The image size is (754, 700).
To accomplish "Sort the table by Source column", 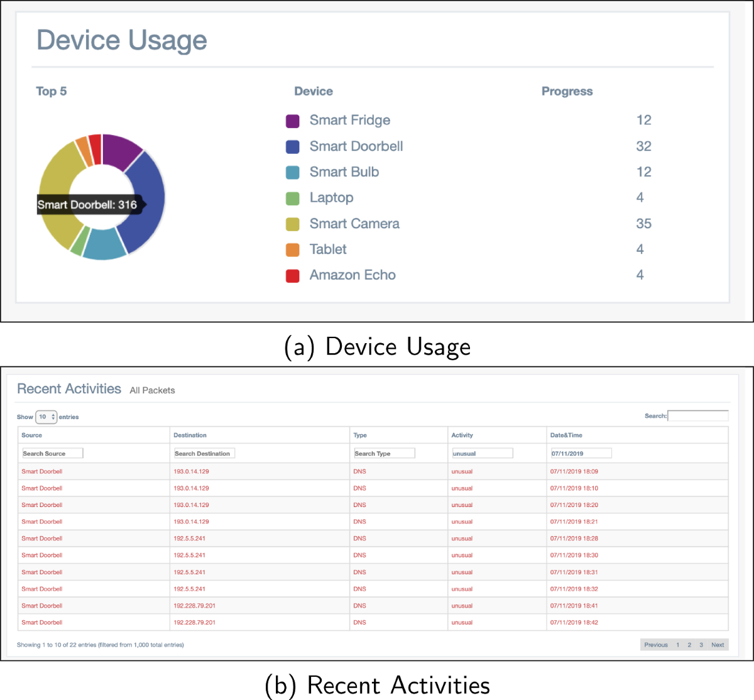I will (32, 435).
